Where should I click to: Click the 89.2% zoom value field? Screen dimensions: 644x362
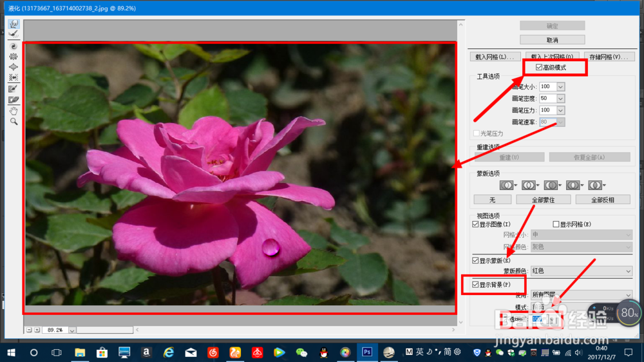[x=55, y=330]
